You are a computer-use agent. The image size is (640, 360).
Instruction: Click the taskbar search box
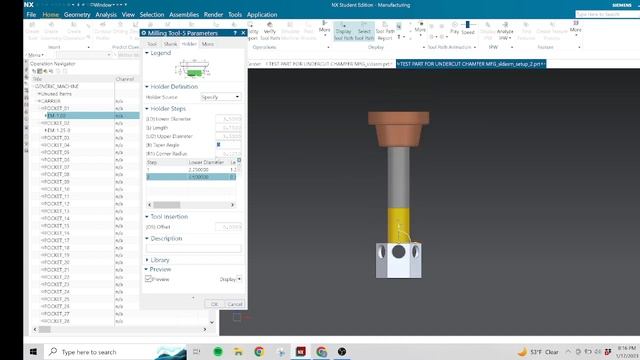tap(116, 351)
